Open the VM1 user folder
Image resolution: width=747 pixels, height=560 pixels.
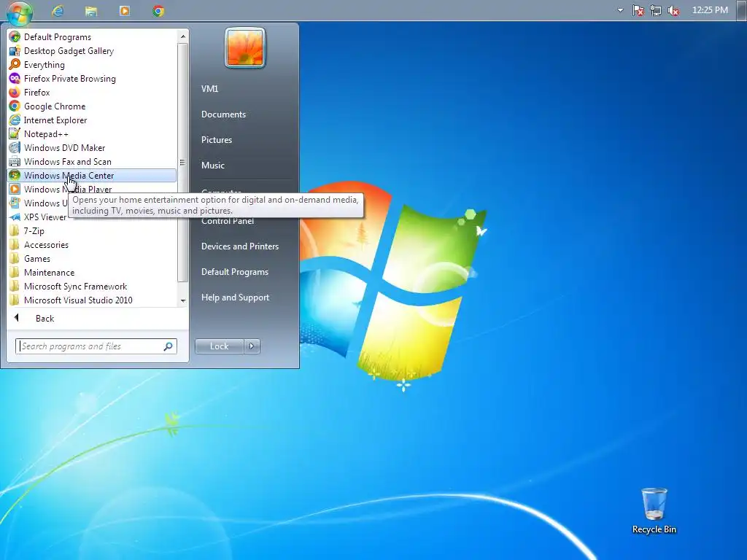click(x=209, y=88)
